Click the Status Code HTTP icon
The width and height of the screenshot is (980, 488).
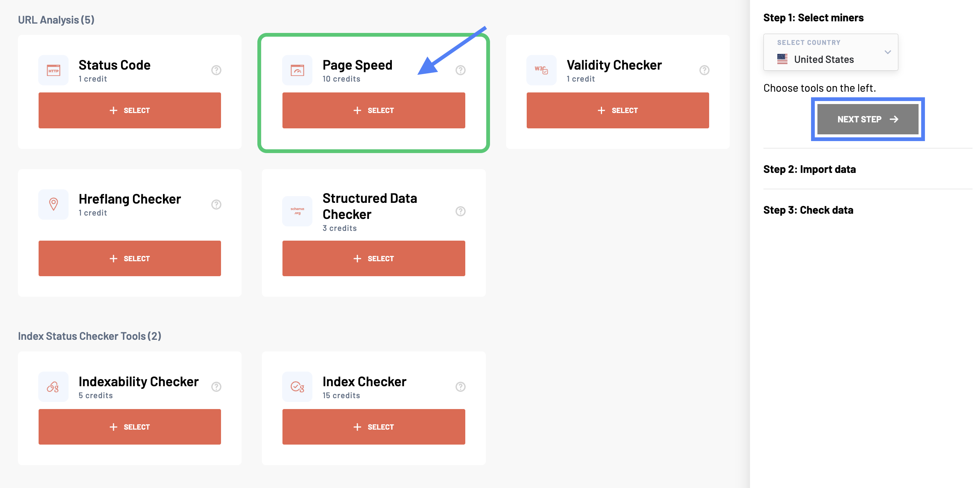pos(53,70)
